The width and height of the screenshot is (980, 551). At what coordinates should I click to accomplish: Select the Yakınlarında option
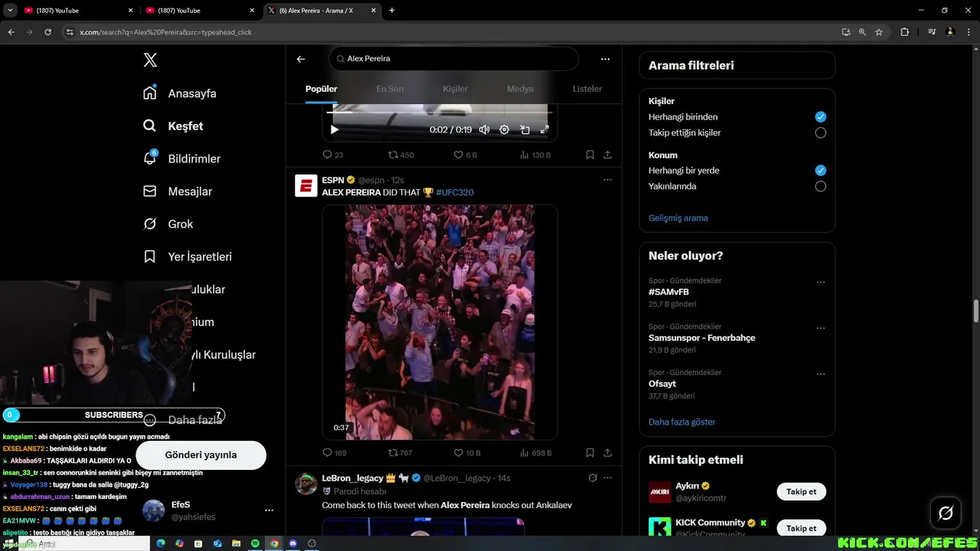coord(820,186)
